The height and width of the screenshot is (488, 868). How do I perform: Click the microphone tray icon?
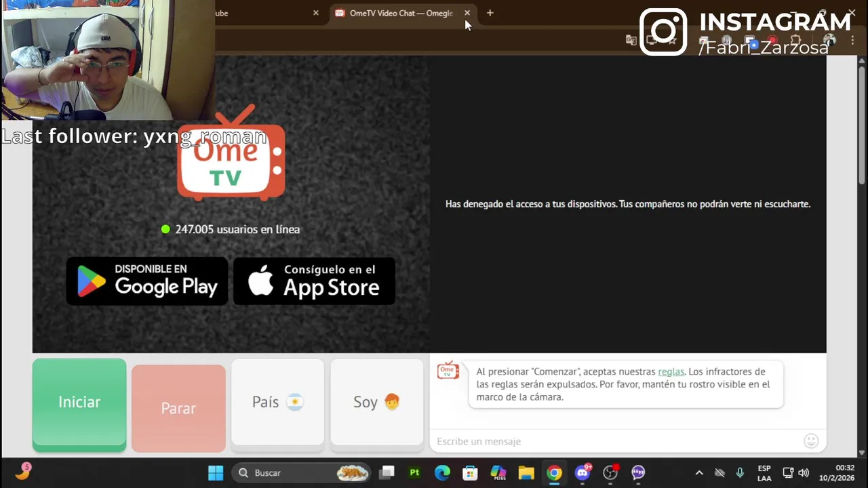click(740, 472)
